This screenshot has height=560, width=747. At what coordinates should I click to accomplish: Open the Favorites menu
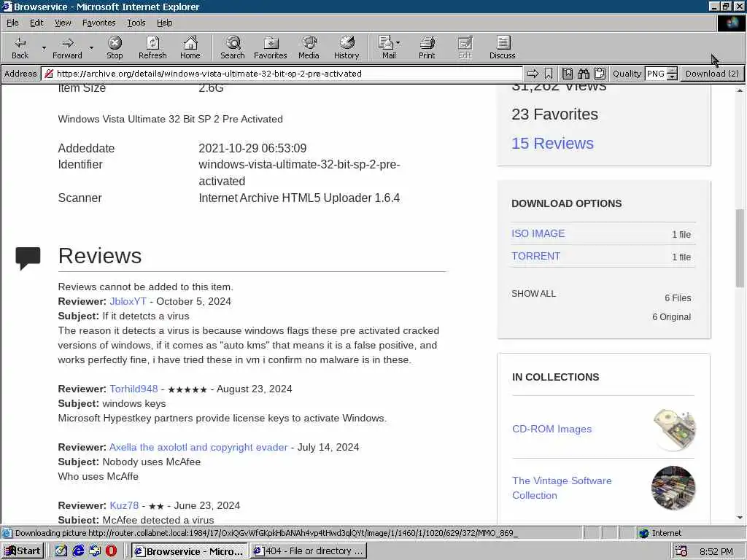tap(98, 23)
